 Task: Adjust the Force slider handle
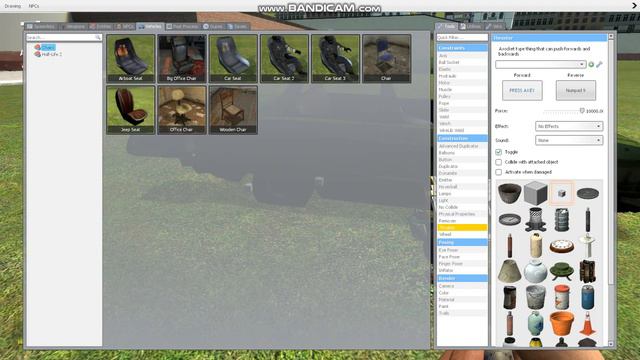point(582,111)
